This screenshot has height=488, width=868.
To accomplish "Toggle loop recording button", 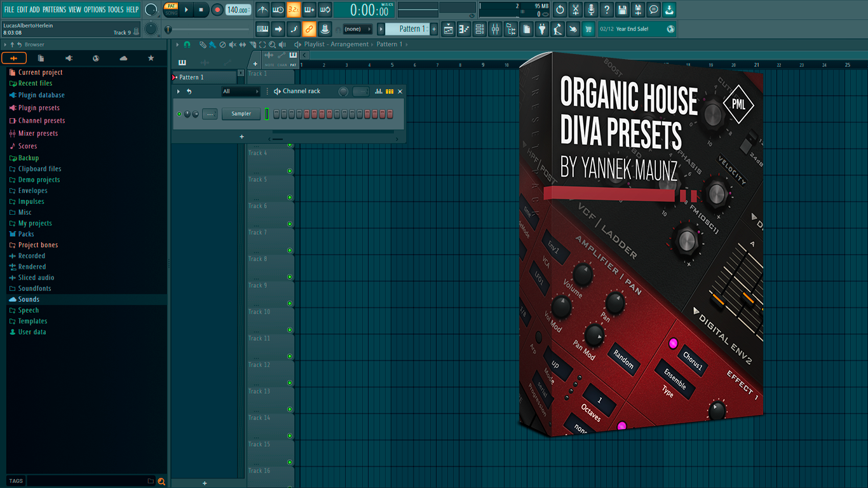I will (x=325, y=10).
